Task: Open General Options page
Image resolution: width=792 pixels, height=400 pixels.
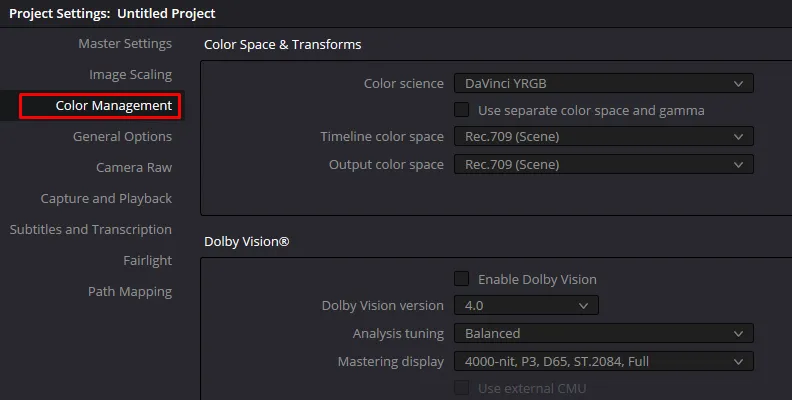Action: pos(122,137)
